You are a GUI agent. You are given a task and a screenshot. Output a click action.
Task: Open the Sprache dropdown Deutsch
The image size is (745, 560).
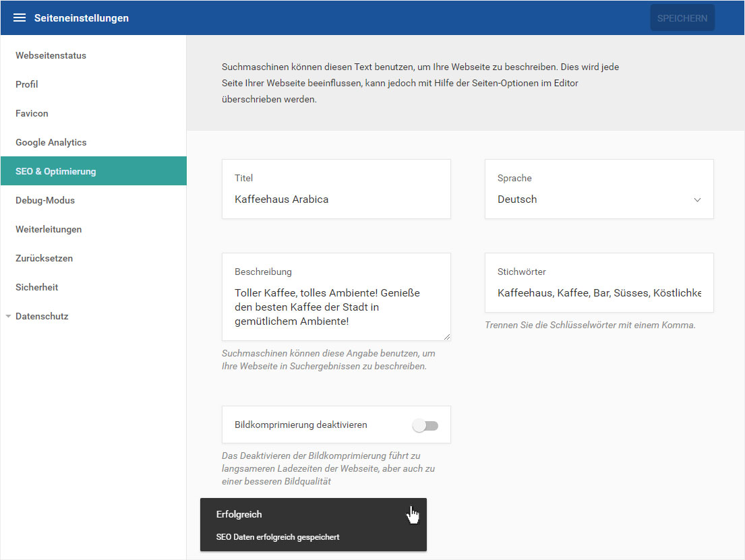click(599, 189)
